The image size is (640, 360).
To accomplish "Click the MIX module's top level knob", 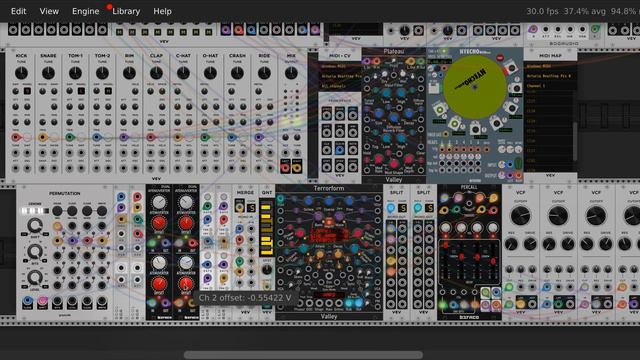I will (291, 73).
